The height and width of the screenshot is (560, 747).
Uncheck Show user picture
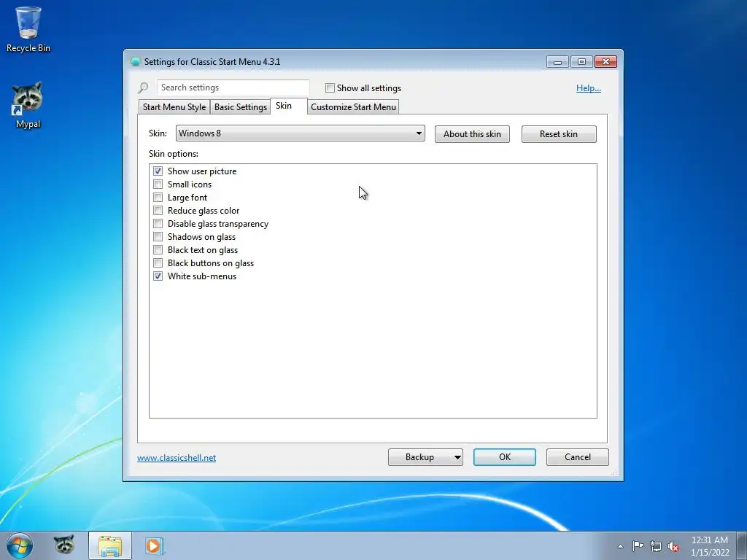pyautogui.click(x=158, y=171)
